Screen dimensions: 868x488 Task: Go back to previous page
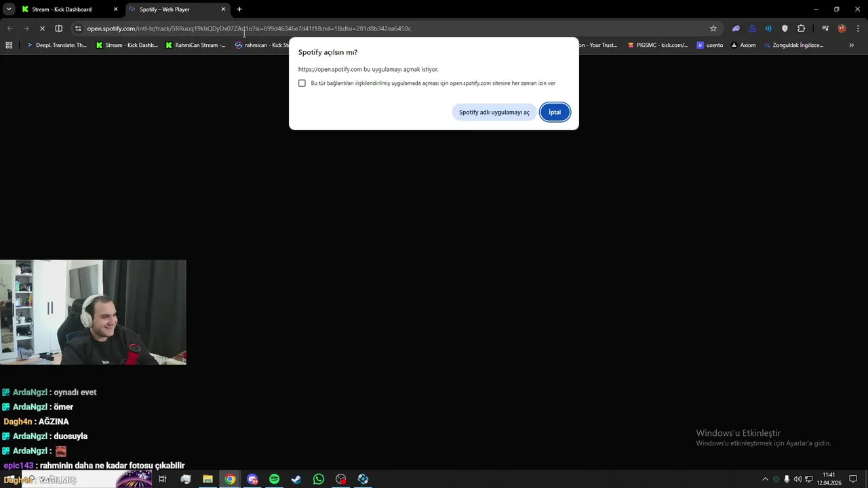click(9, 28)
